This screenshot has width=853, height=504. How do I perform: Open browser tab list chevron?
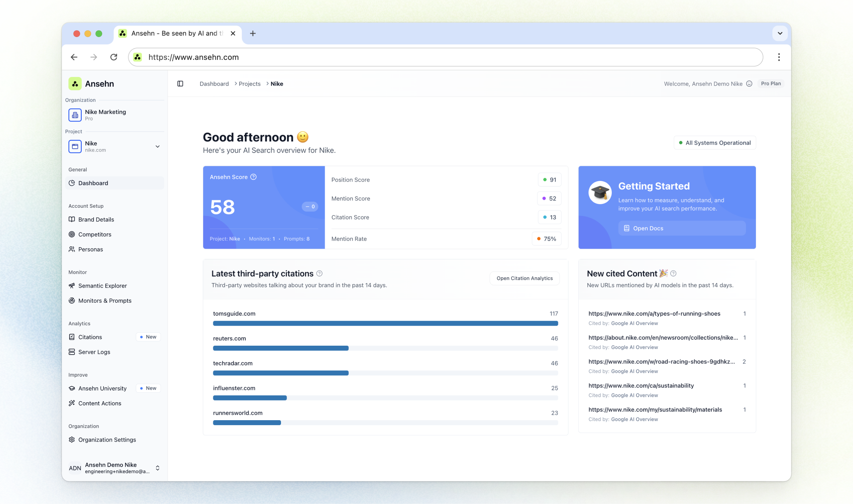click(780, 33)
